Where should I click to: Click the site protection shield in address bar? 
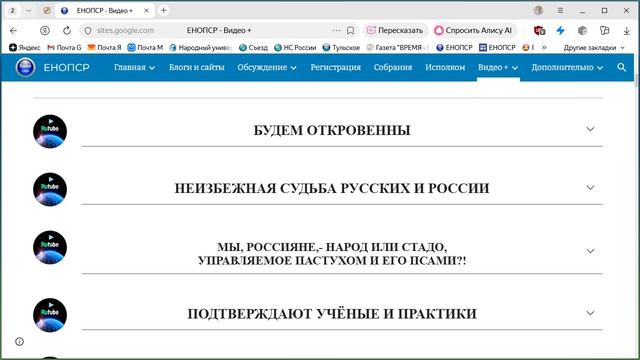click(88, 31)
